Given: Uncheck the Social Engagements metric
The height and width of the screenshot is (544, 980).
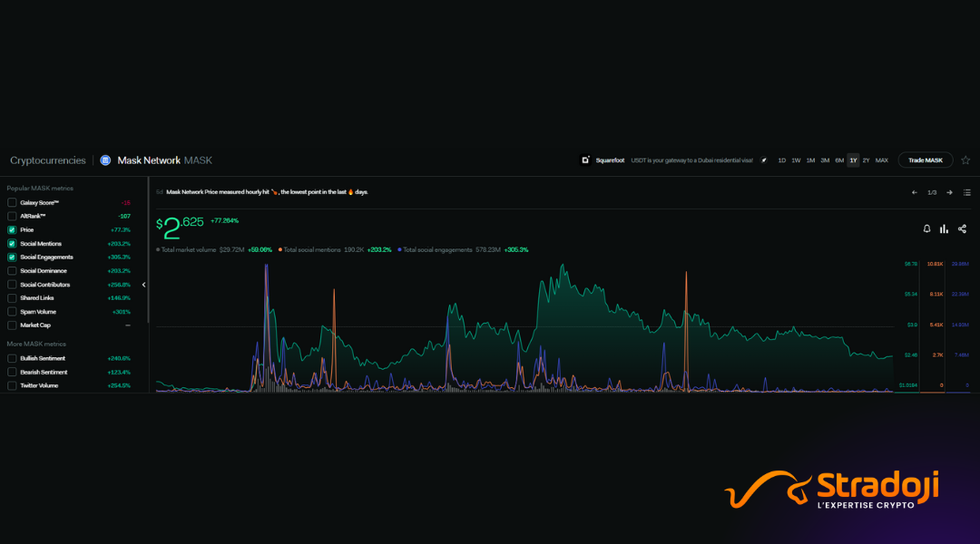Looking at the screenshot, I should point(12,257).
